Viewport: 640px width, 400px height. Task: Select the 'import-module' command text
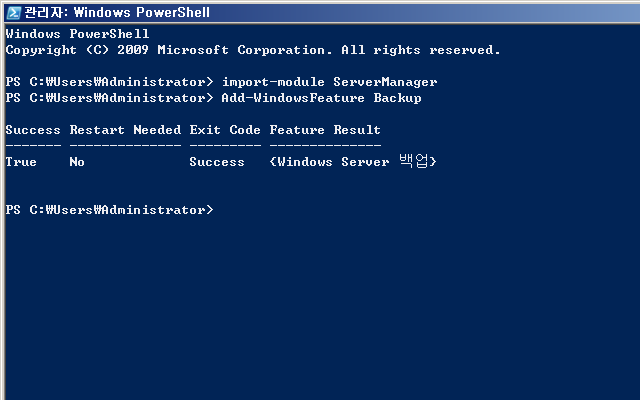273,82
